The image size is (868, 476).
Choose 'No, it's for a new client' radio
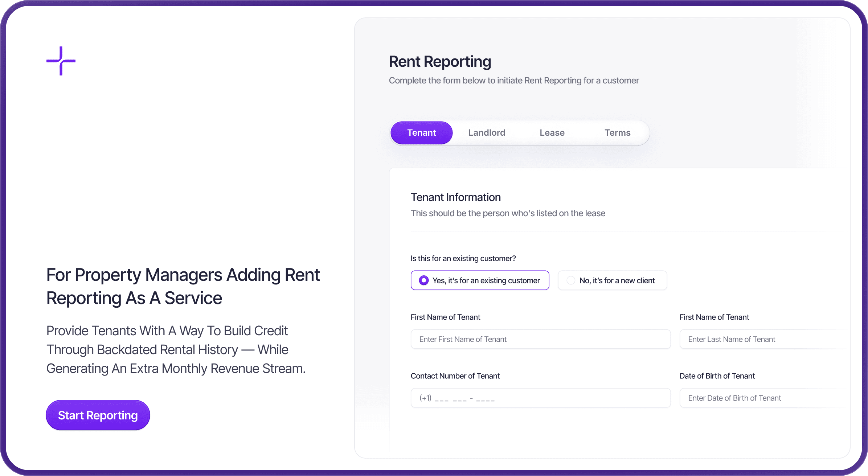point(613,280)
